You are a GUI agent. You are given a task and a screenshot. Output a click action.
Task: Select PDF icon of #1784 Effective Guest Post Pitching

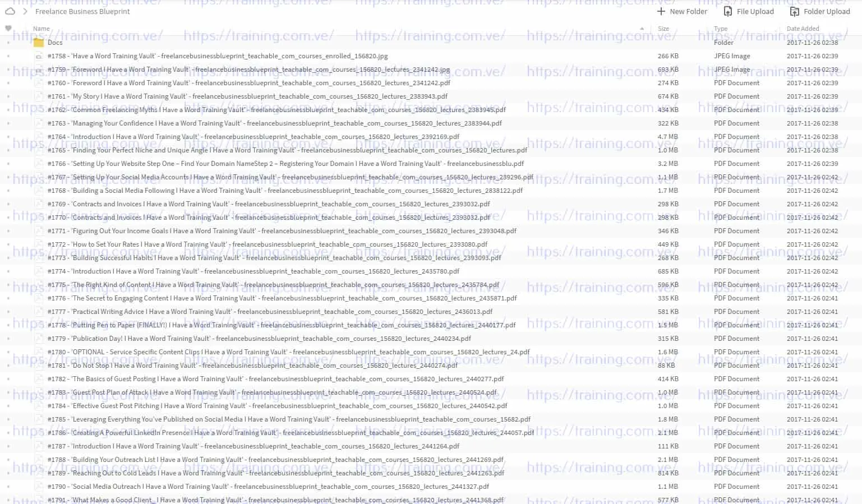[39, 406]
